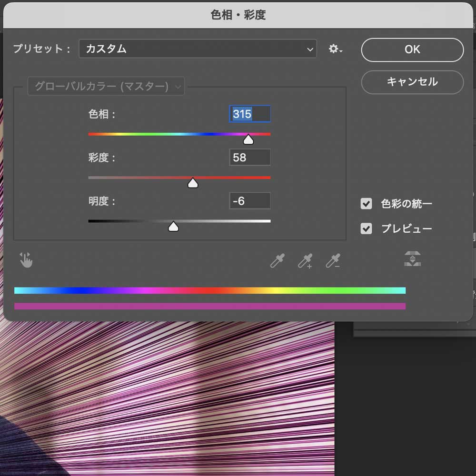The width and height of the screenshot is (476, 476).
Task: Click the 色相 slider handle
Action: tap(248, 139)
